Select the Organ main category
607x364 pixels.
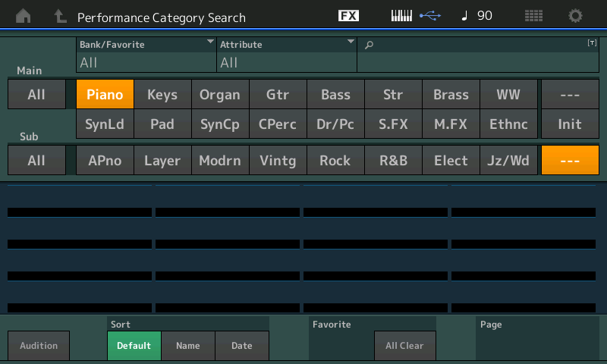coord(220,95)
